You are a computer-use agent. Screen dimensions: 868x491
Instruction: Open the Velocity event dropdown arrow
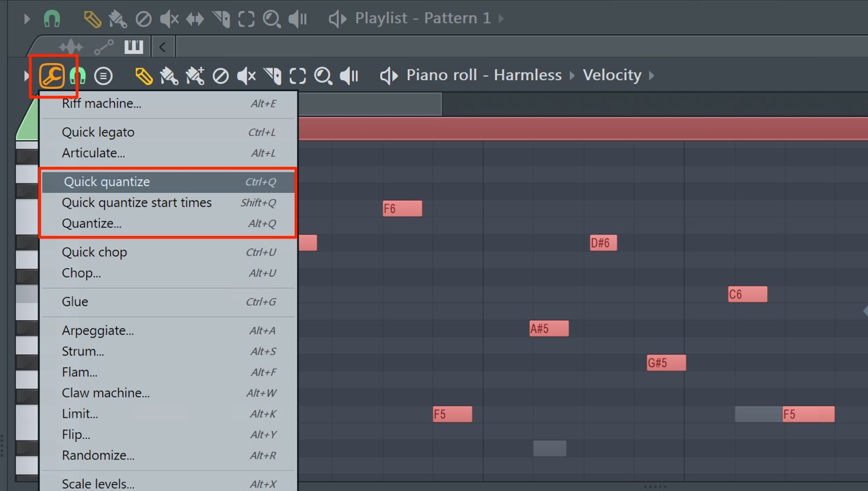point(651,75)
